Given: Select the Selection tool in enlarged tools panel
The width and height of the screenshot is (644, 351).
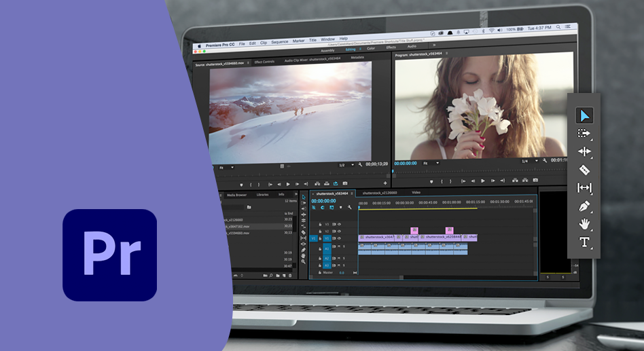Looking at the screenshot, I should [x=584, y=116].
